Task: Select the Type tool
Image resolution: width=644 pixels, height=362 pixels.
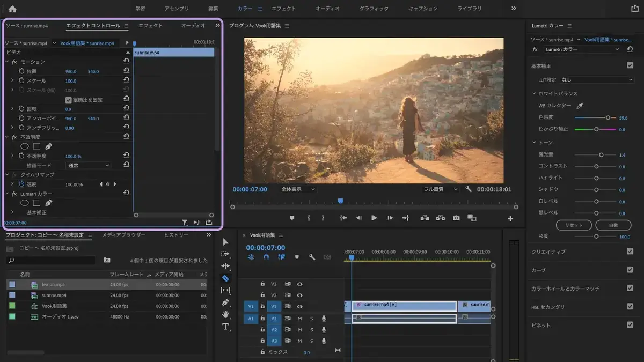Action: pyautogui.click(x=225, y=327)
